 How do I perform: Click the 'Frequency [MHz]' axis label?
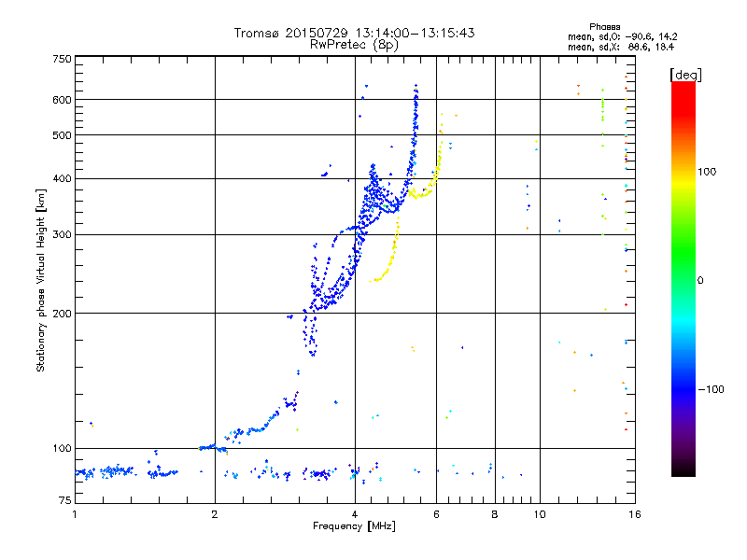click(354, 526)
